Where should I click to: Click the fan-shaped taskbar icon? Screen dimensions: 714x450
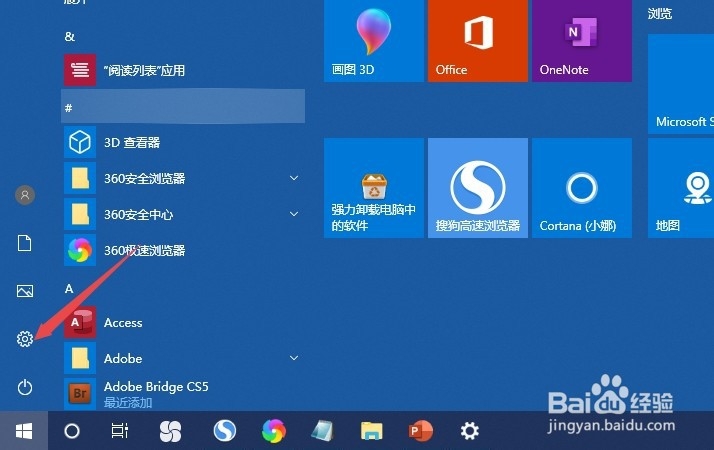point(170,431)
